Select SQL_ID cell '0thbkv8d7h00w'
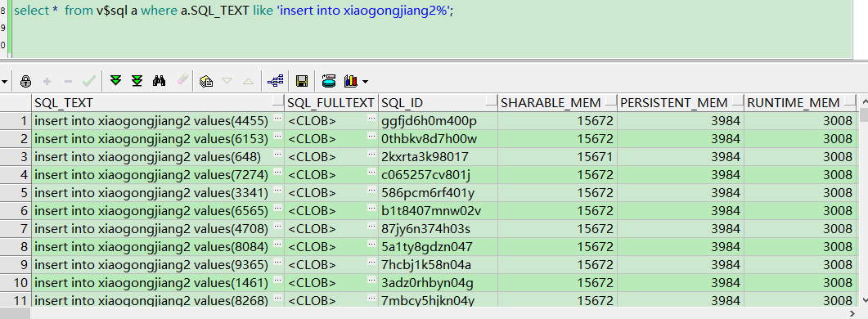 click(438, 138)
